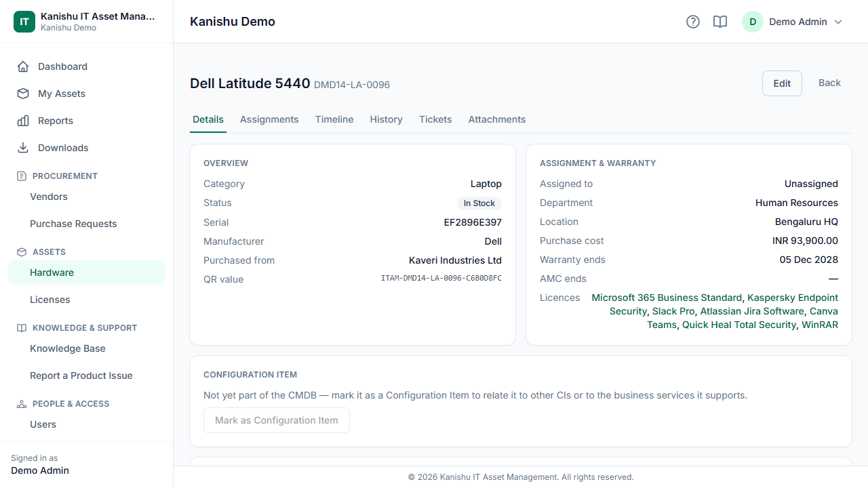Open Microsoft 365 Business Standard licence link
The width and height of the screenshot is (868, 488).
[667, 298]
